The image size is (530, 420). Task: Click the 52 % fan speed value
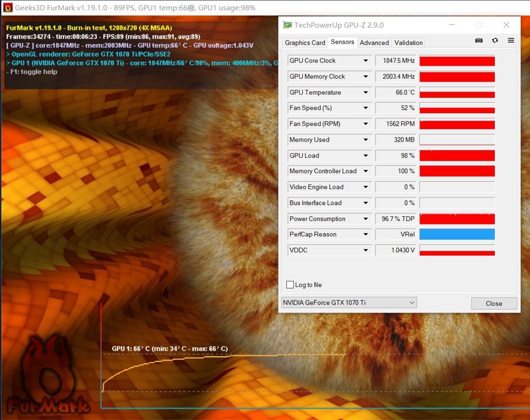[x=395, y=108]
